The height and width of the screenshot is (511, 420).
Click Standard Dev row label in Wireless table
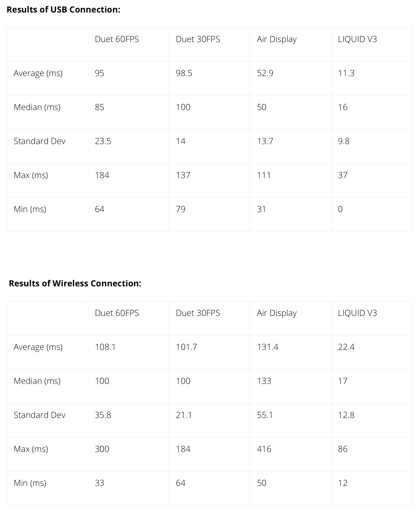point(39,415)
